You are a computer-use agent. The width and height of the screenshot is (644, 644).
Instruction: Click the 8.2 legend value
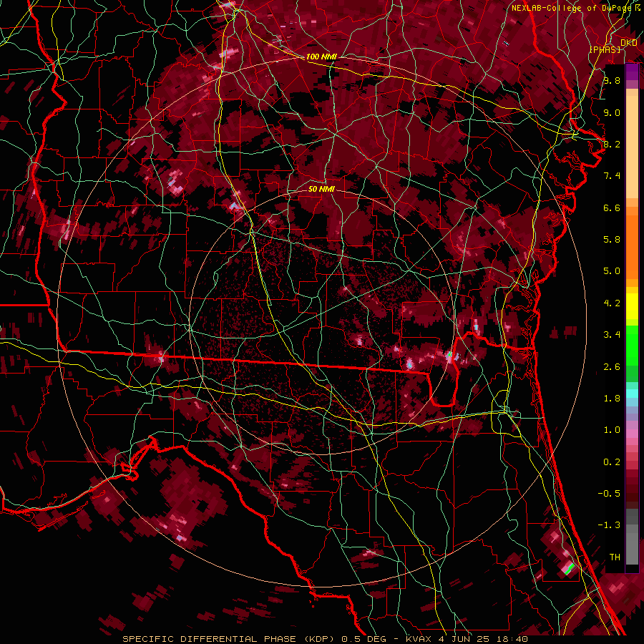(612, 144)
